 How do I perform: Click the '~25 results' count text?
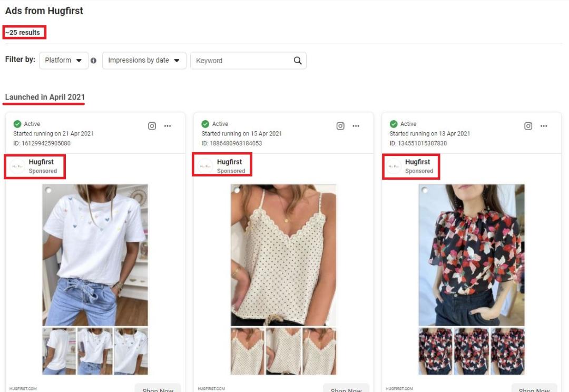23,32
